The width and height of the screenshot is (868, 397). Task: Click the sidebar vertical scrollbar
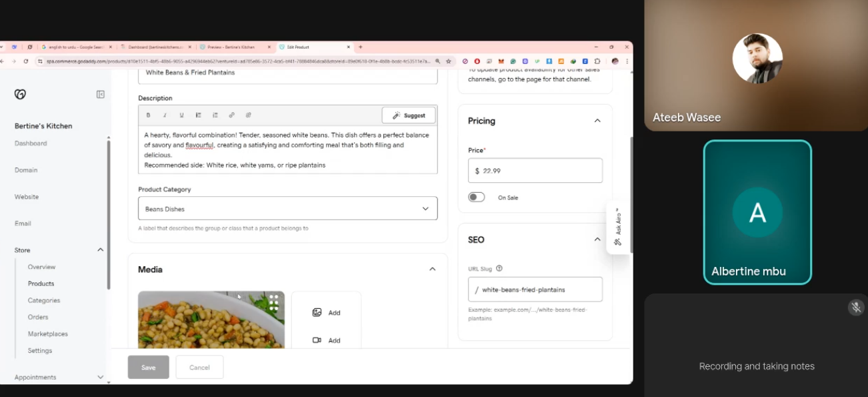point(109,214)
